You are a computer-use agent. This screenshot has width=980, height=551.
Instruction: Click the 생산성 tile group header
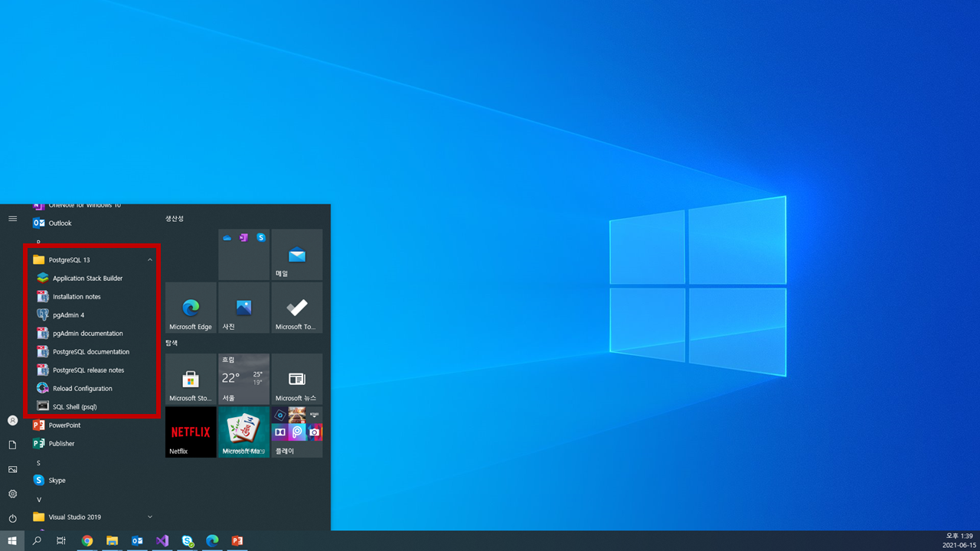point(175,219)
